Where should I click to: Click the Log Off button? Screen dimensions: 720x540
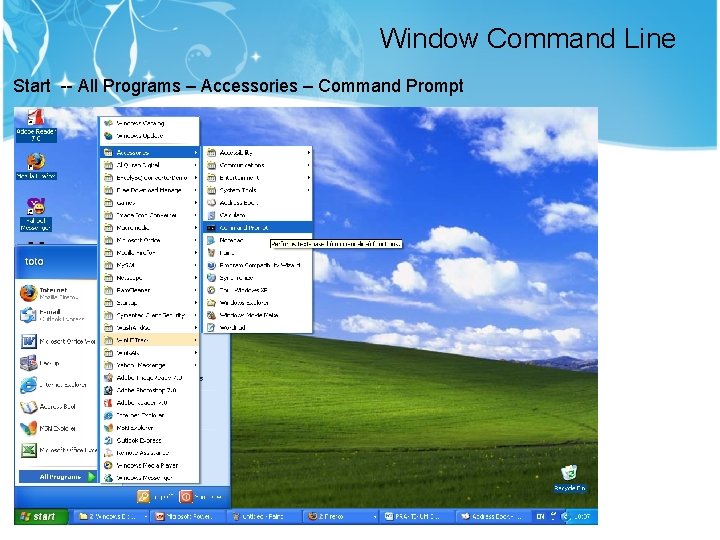click(x=155, y=497)
